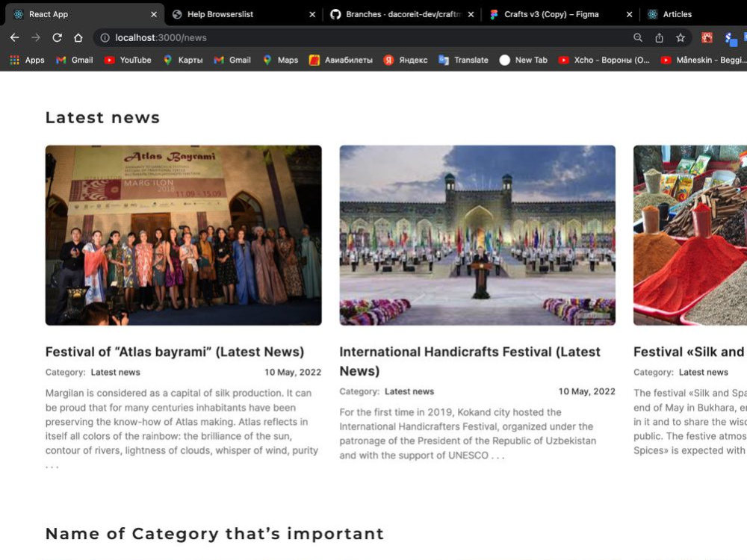This screenshot has width=747, height=560.
Task: Select Latest news category under Atlas bayrami
Action: coord(115,373)
